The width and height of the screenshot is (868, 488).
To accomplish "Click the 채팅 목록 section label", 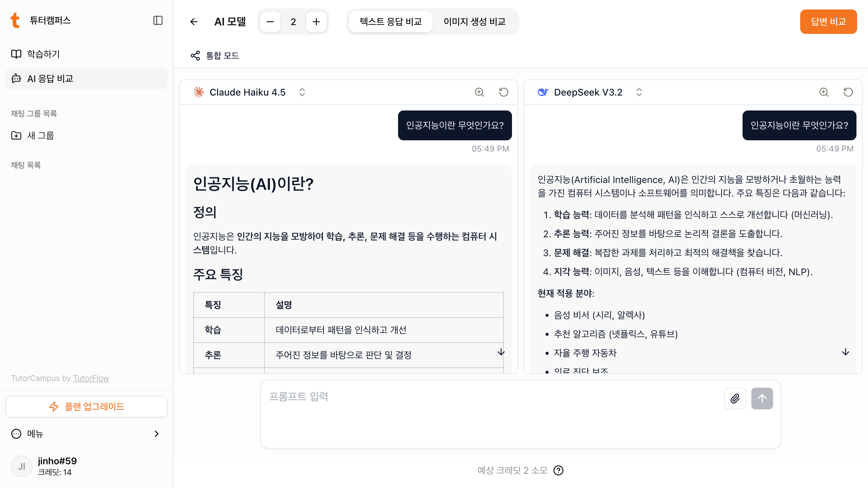I will tap(26, 165).
